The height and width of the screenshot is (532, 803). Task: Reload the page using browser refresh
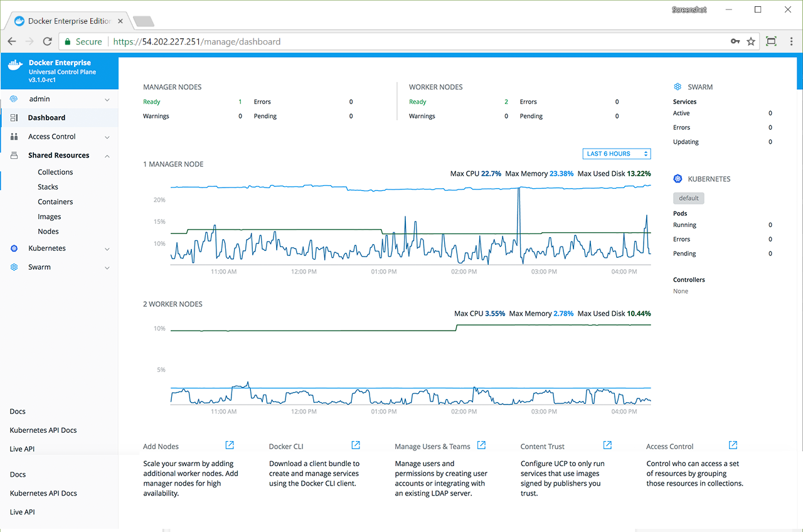tap(47, 41)
